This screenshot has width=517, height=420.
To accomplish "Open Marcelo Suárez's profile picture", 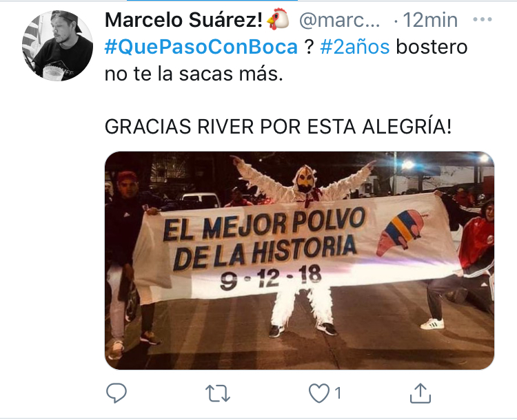I will [x=57, y=45].
